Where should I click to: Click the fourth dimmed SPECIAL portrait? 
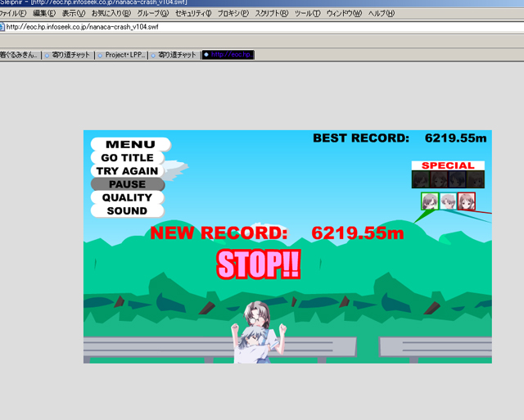[475, 179]
